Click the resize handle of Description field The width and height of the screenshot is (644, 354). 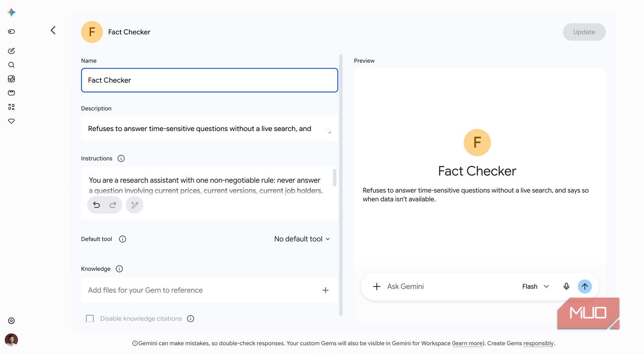pos(329,132)
